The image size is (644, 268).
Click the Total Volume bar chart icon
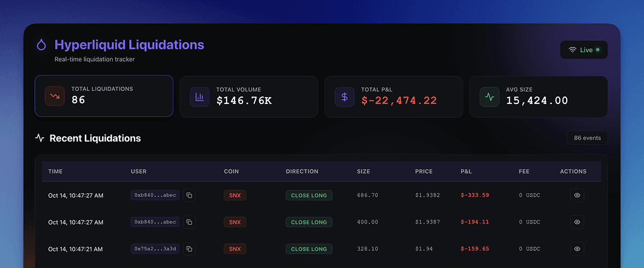[x=200, y=97]
